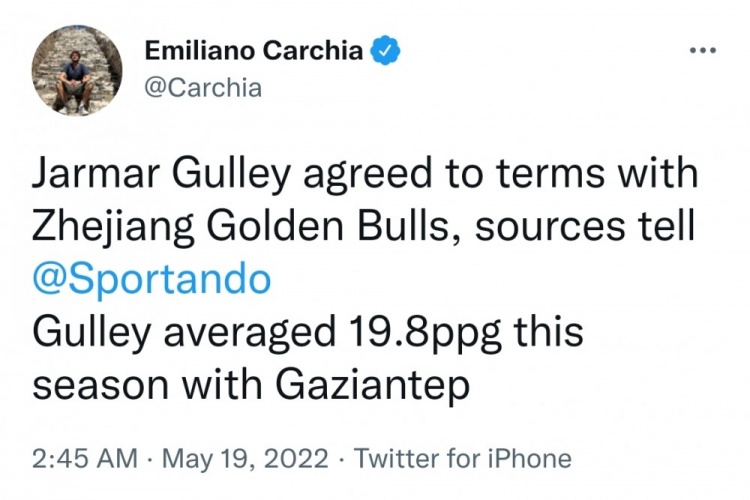Click the May 19, 2022 date

[x=245, y=458]
